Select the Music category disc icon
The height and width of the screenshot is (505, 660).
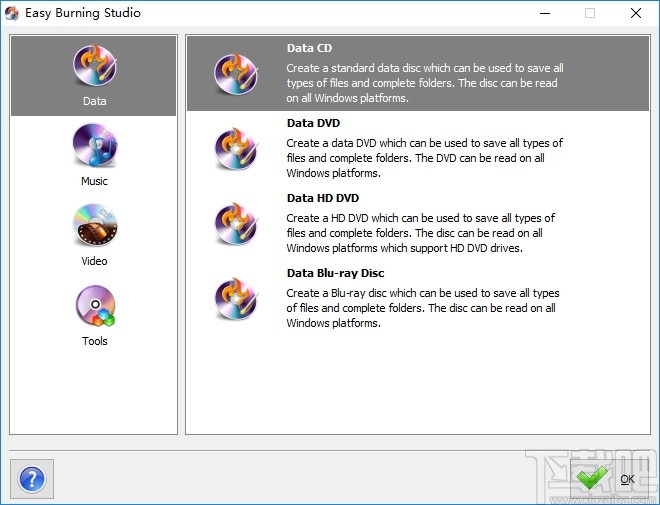[x=95, y=145]
